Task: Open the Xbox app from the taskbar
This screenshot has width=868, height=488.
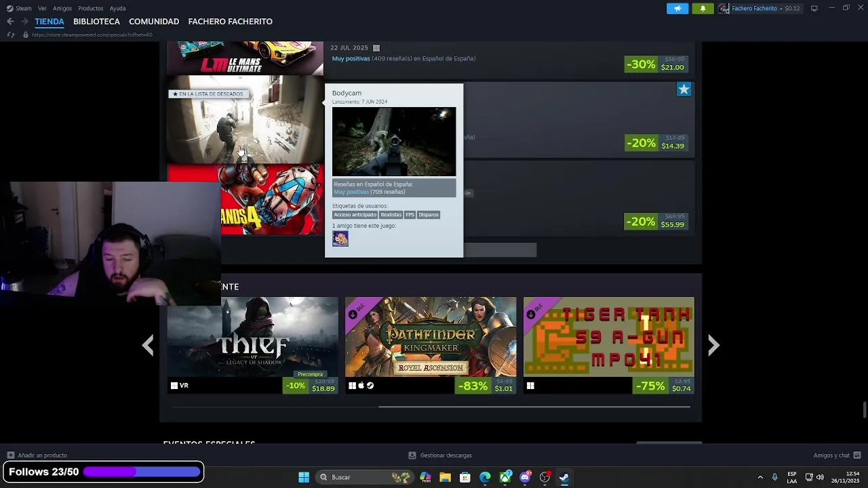Action: (x=505, y=477)
